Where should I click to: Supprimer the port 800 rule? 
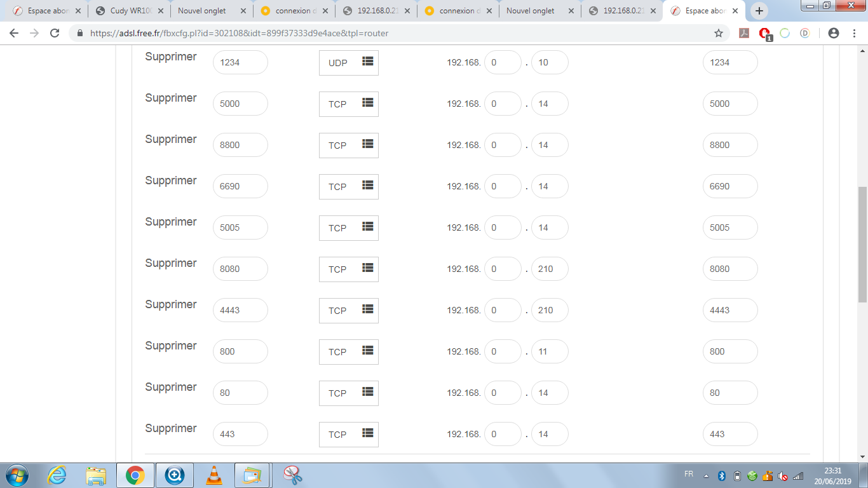click(x=171, y=346)
